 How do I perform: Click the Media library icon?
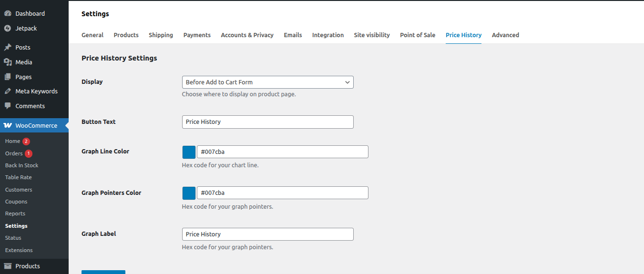click(8, 62)
